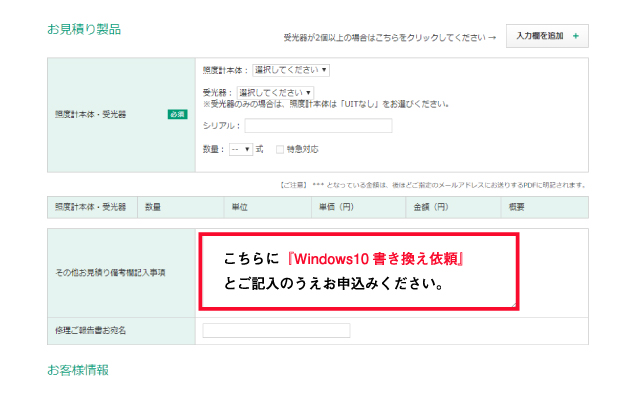Click the 修理ご報告書お宛名 input field
The width and height of the screenshot is (630, 394).
tap(276, 331)
